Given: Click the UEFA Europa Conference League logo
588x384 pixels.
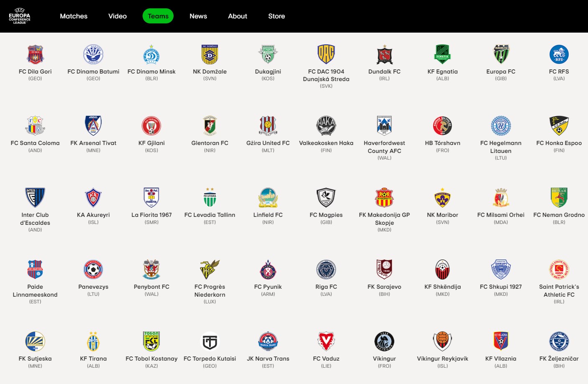Looking at the screenshot, I should [20, 16].
